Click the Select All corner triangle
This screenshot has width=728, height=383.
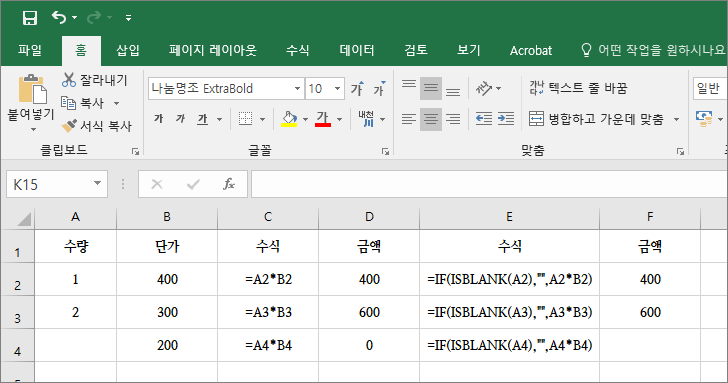[24, 219]
